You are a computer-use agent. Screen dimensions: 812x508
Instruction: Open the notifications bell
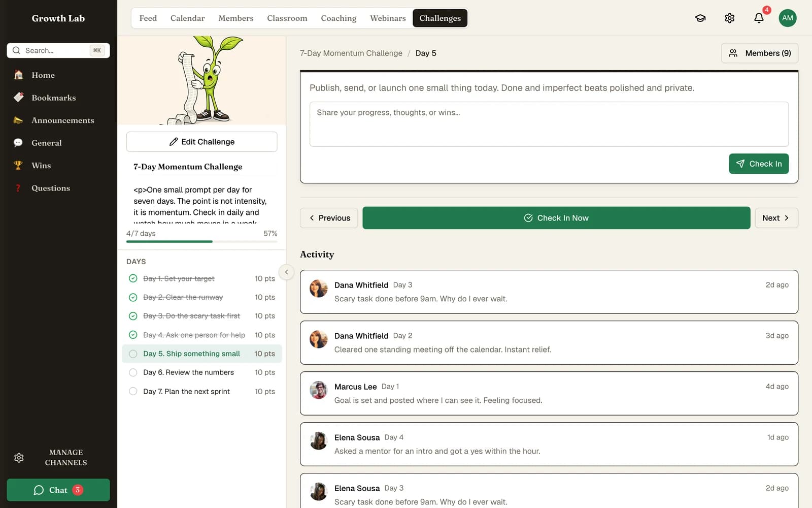[x=759, y=18]
